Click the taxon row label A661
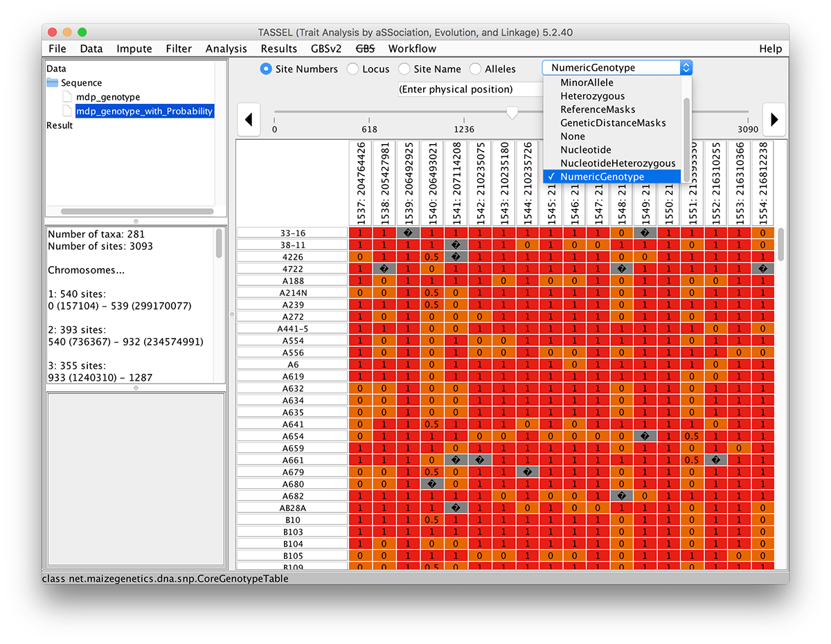The image size is (831, 644). (x=291, y=460)
